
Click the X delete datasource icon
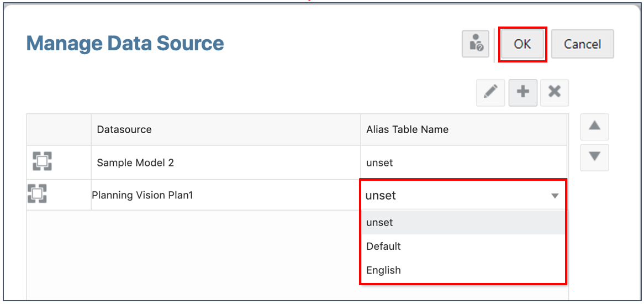point(555,92)
